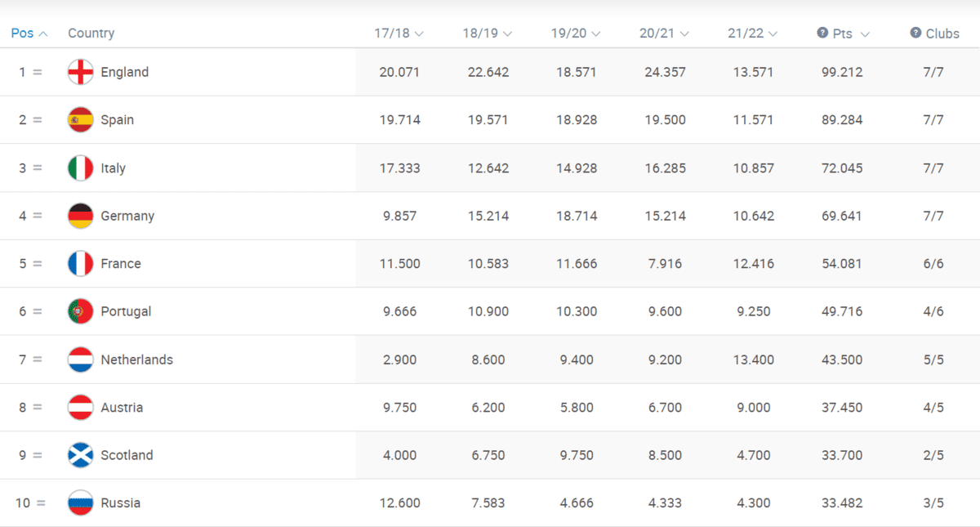Select the Austria row name
Image resolution: width=980 pixels, height=527 pixels.
[x=122, y=408]
